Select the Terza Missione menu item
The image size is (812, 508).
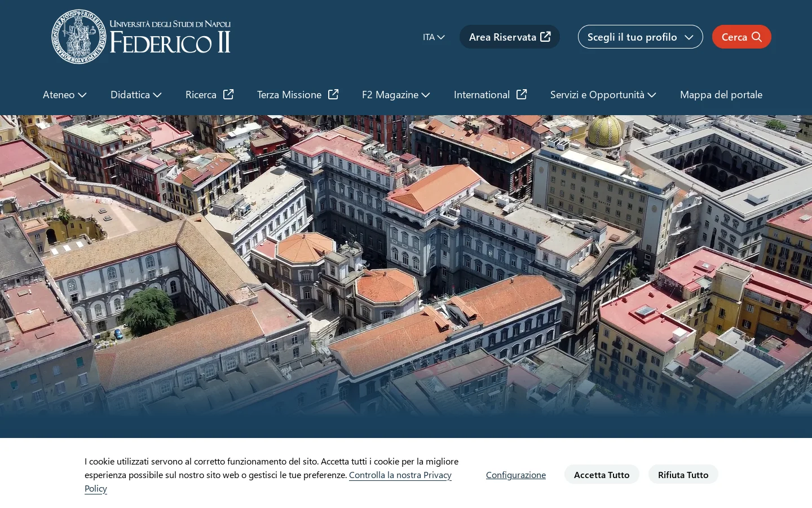[289, 94]
